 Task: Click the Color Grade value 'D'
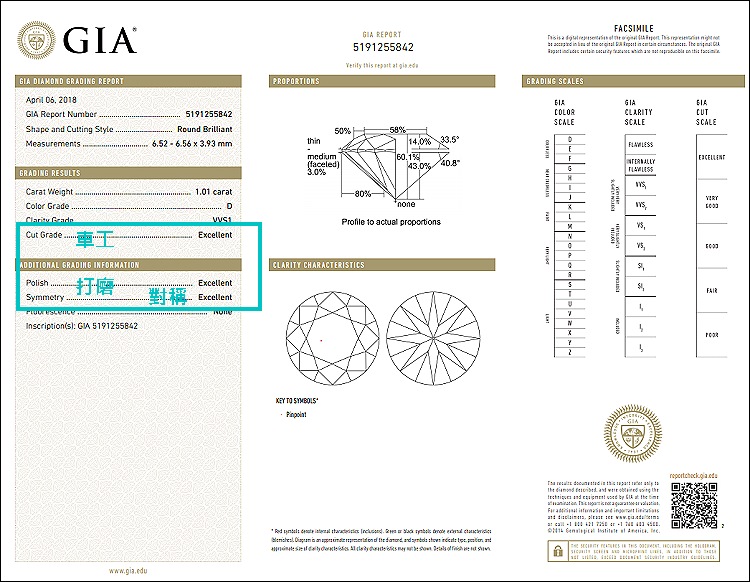(230, 206)
